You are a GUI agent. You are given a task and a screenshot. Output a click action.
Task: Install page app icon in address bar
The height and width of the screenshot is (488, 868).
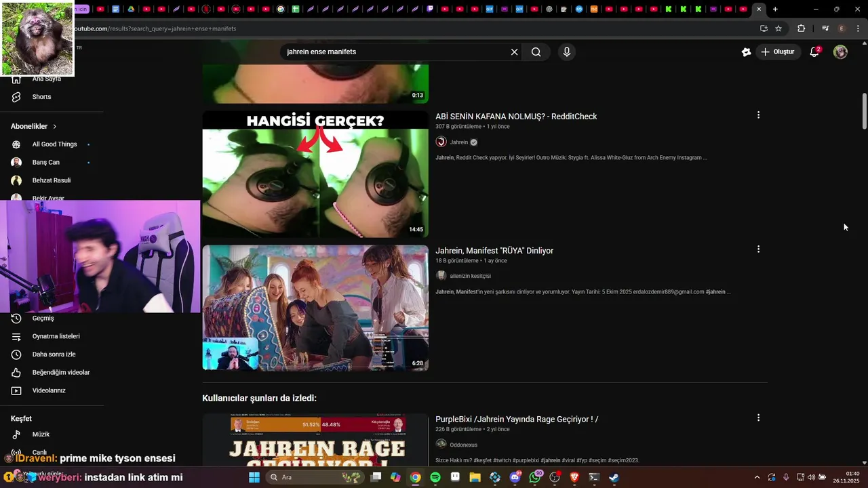pyautogui.click(x=764, y=28)
